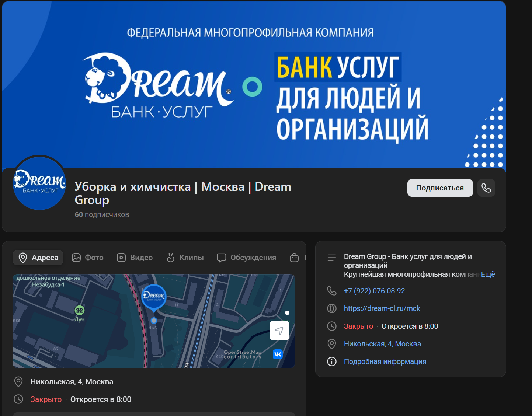Click the location pin below map
This screenshot has width=532, height=416.
[x=18, y=381]
